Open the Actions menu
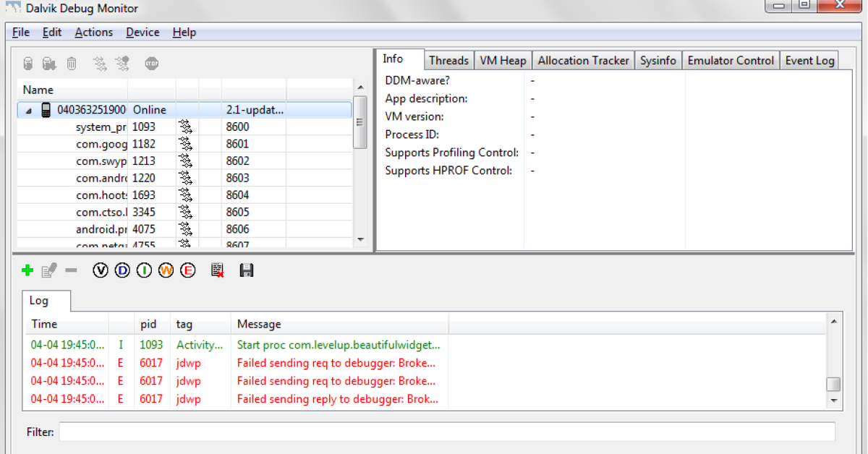The height and width of the screenshot is (454, 868). click(93, 33)
